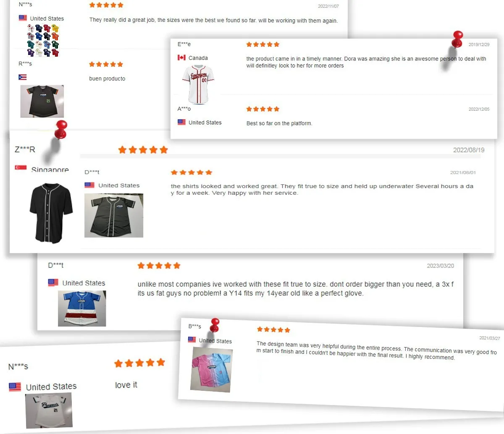Click the reviewer name Z***R
504x434 pixels.
[x=25, y=149]
